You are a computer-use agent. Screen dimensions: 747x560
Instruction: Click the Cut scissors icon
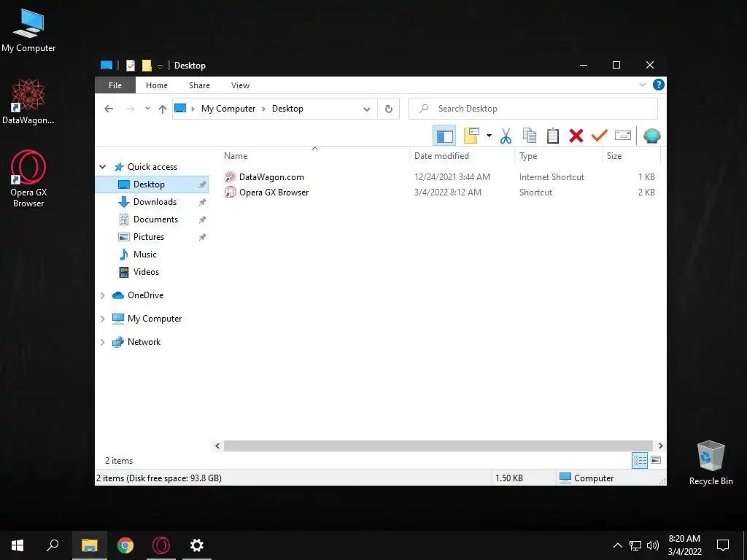pos(506,136)
